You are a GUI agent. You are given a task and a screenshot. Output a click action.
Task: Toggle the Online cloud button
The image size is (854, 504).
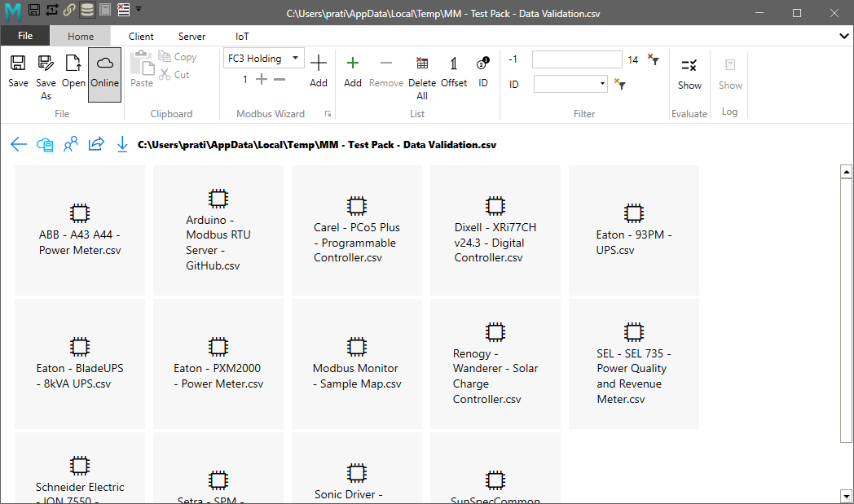tap(104, 75)
